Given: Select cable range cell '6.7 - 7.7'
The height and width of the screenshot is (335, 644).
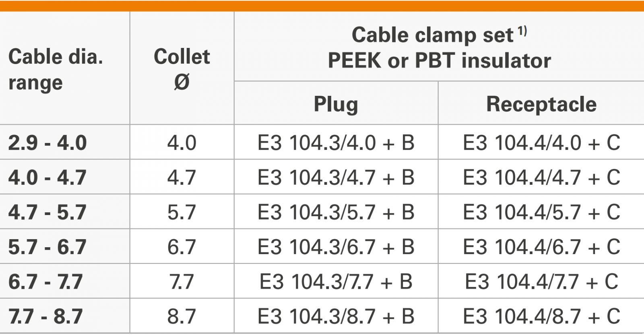Looking at the screenshot, I should click(45, 281).
